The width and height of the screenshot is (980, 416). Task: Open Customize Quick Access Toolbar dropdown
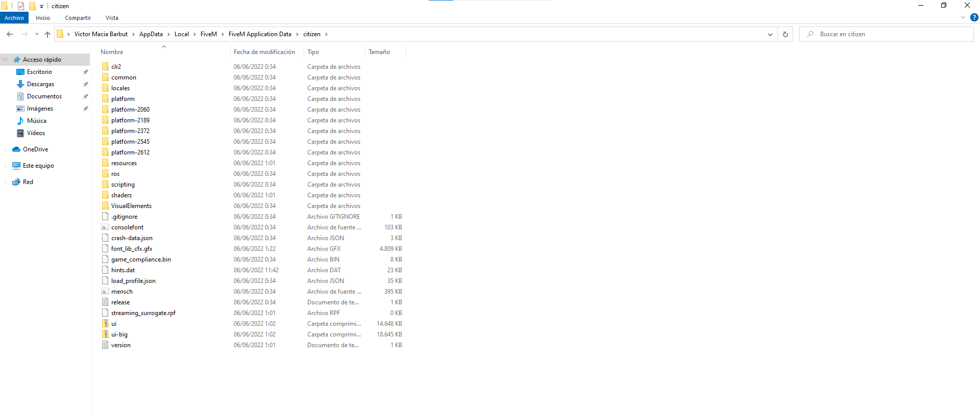(x=42, y=7)
